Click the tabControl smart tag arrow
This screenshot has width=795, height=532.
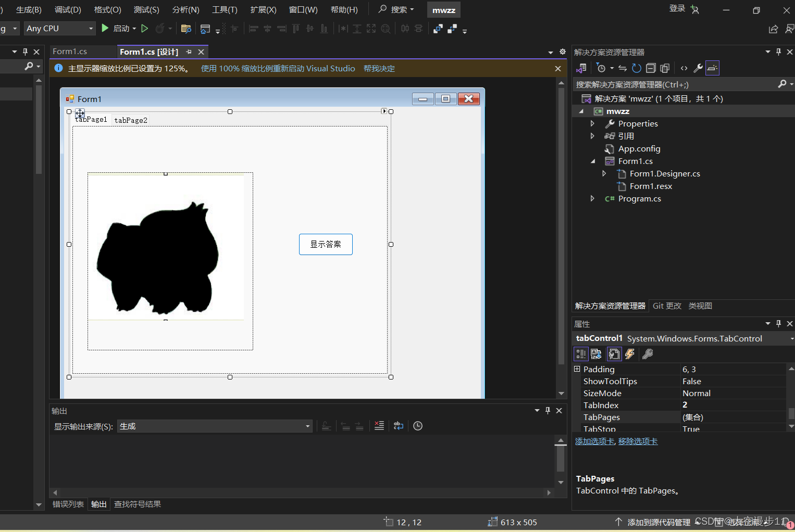coord(384,111)
